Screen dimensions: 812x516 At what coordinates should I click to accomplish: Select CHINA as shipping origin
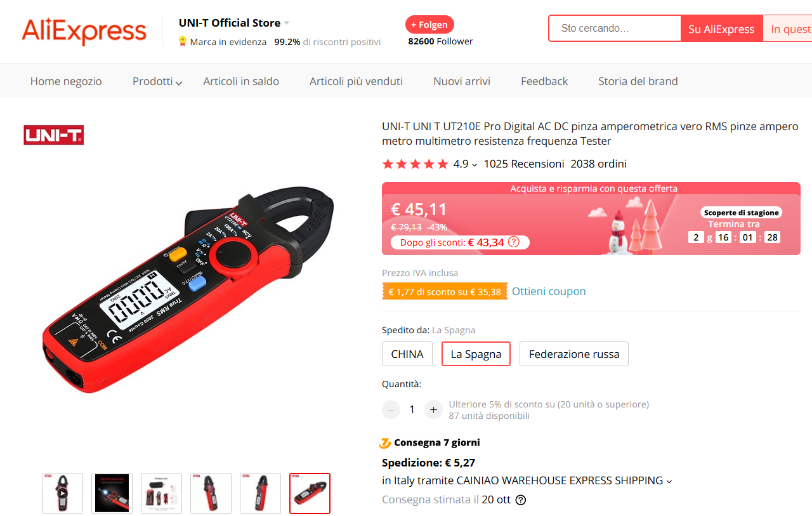point(407,354)
